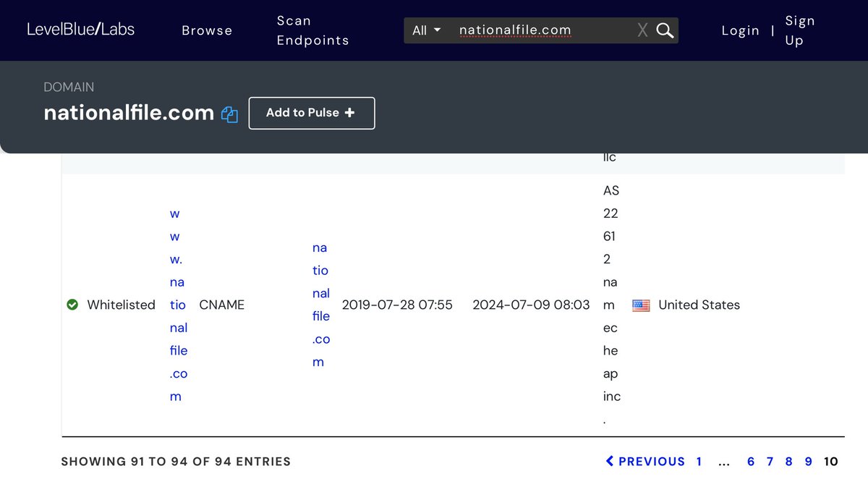Open the Browse menu
868x479 pixels.
click(x=207, y=30)
